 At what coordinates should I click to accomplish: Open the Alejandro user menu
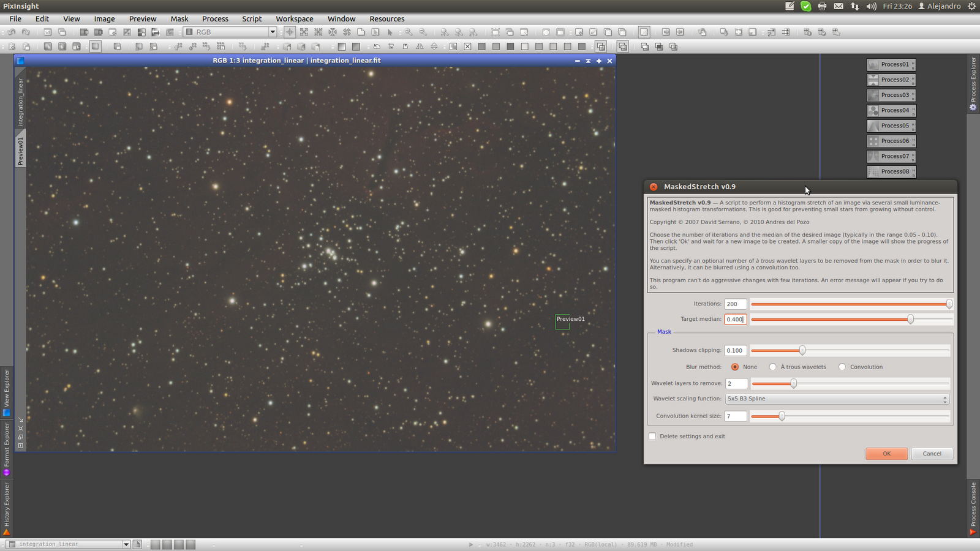tap(939, 6)
